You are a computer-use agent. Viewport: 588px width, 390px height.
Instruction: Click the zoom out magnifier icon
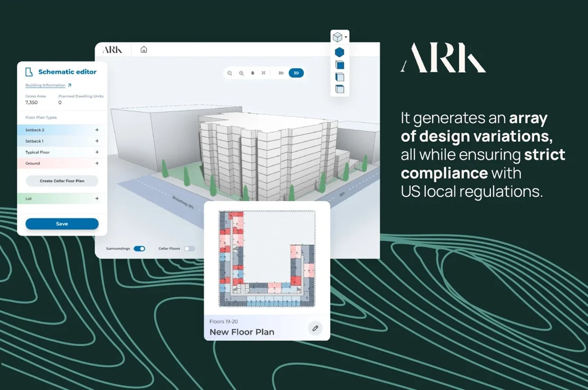click(x=230, y=73)
